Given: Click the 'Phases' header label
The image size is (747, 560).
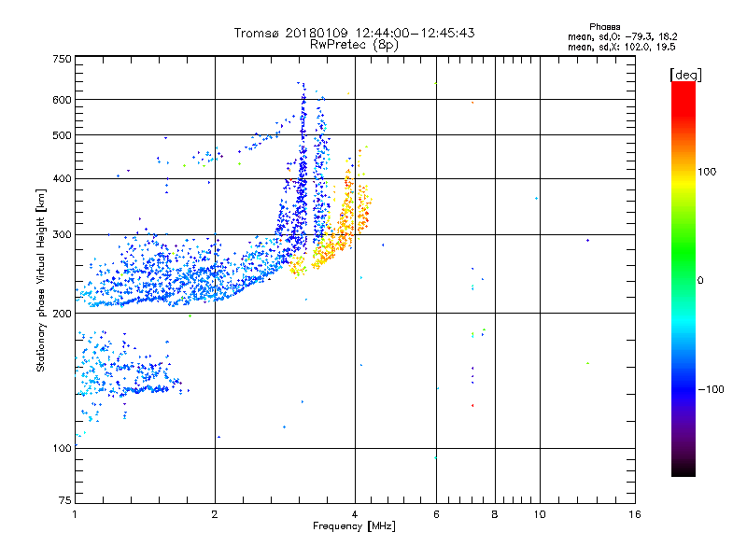Looking at the screenshot, I should [604, 27].
